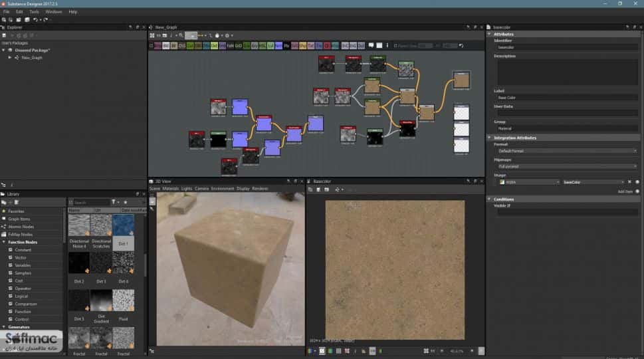Click save bitmap icon in Basecolor view toolbar
The height and width of the screenshot is (359, 644).
pos(318,189)
